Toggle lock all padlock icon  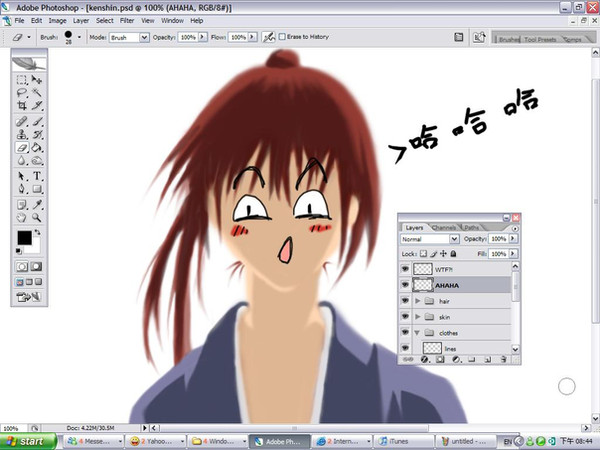453,253
